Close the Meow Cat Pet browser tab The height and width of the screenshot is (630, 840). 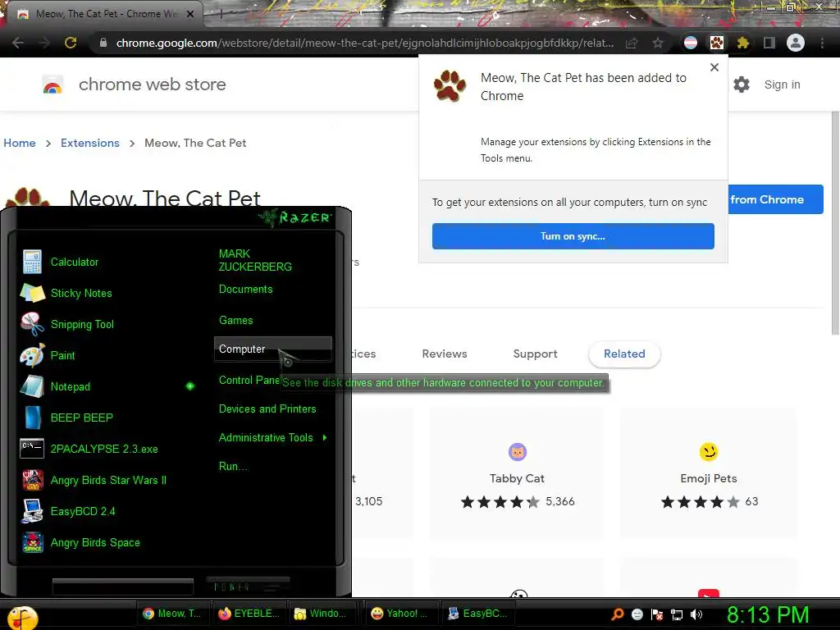[190, 14]
